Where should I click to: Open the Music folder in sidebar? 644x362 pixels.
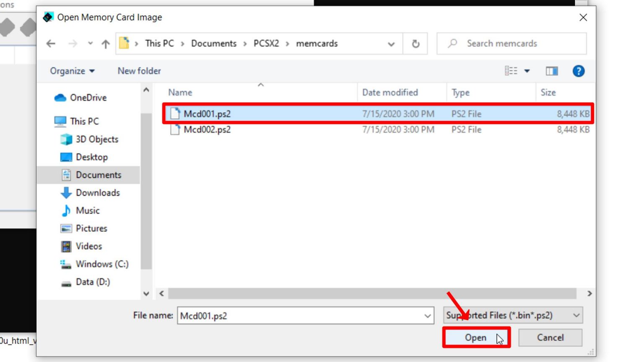(87, 210)
